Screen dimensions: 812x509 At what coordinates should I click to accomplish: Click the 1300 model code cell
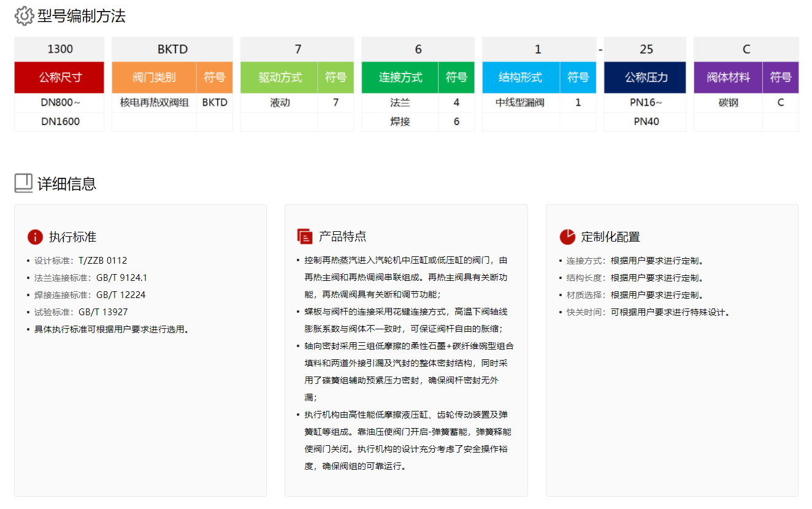point(59,49)
